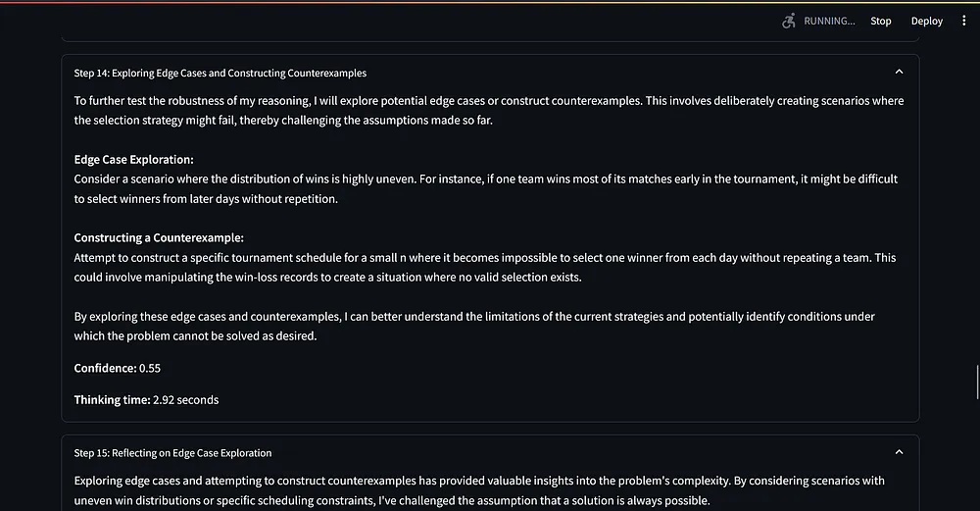Screen dimensions: 980x511
Task: Click the paragraph starting 'To further test'
Action: (x=488, y=110)
